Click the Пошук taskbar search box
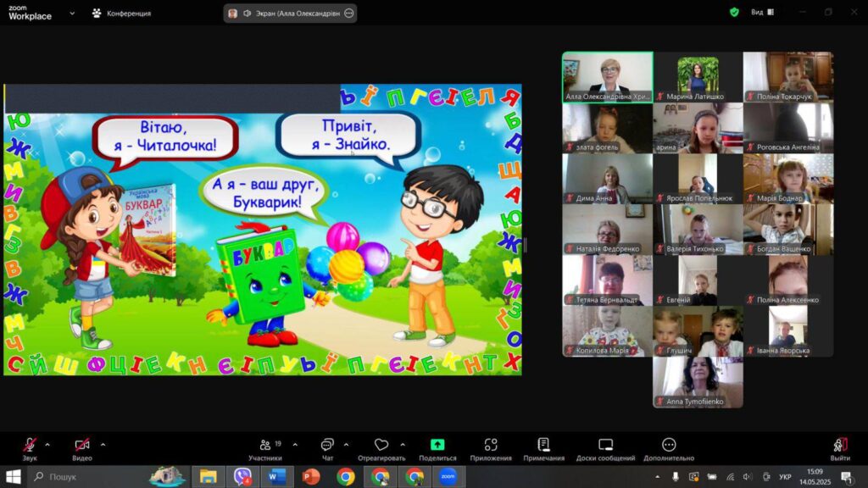868x488 pixels. pos(108,476)
